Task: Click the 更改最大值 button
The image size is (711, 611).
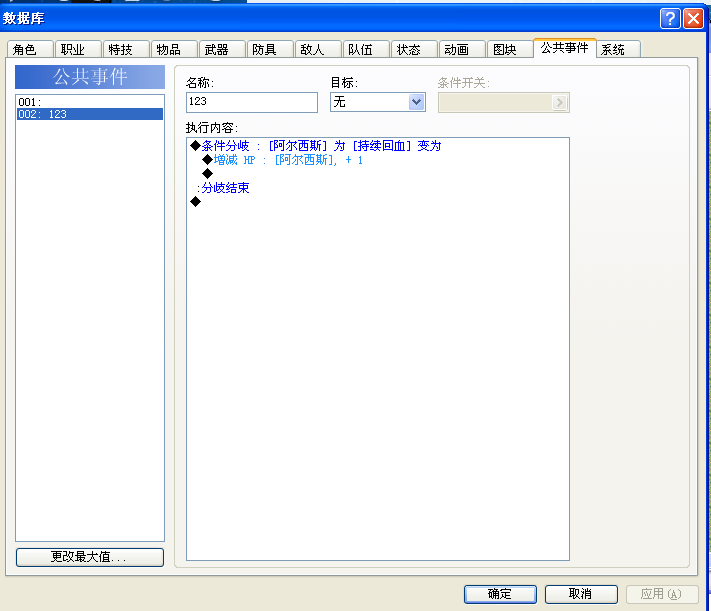Action: tap(90, 557)
